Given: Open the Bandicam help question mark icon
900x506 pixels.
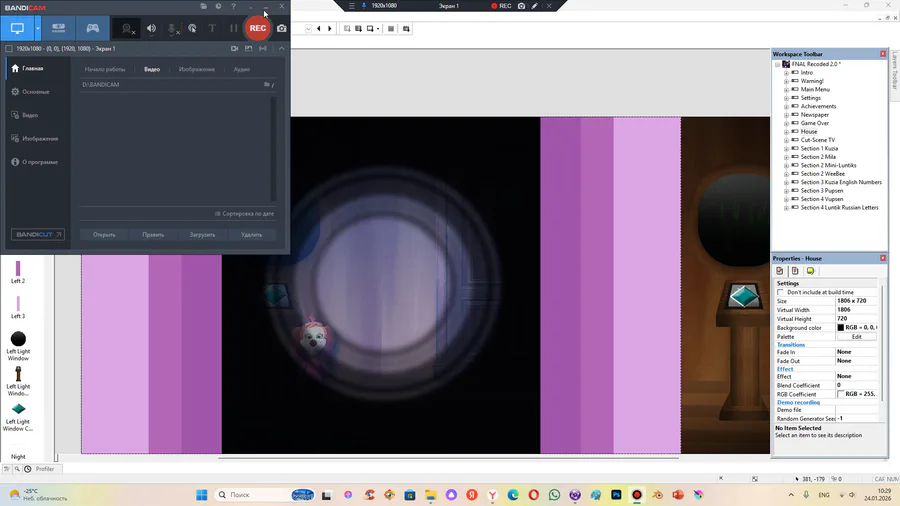Looking at the screenshot, I should pyautogui.click(x=234, y=6).
